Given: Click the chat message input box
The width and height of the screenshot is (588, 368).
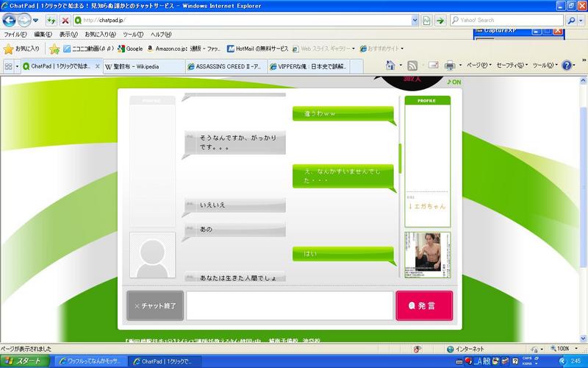Looking at the screenshot, I should [290, 305].
